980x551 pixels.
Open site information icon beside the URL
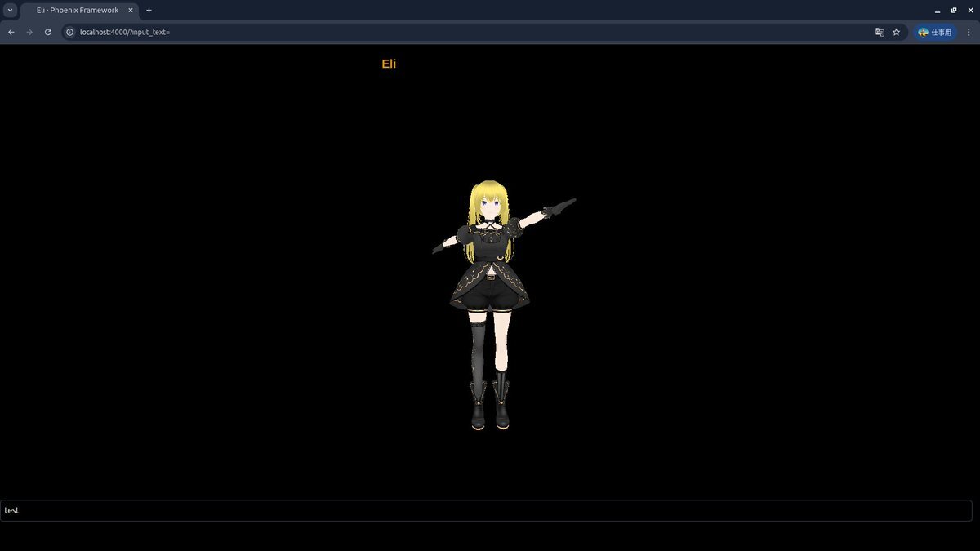click(x=70, y=32)
